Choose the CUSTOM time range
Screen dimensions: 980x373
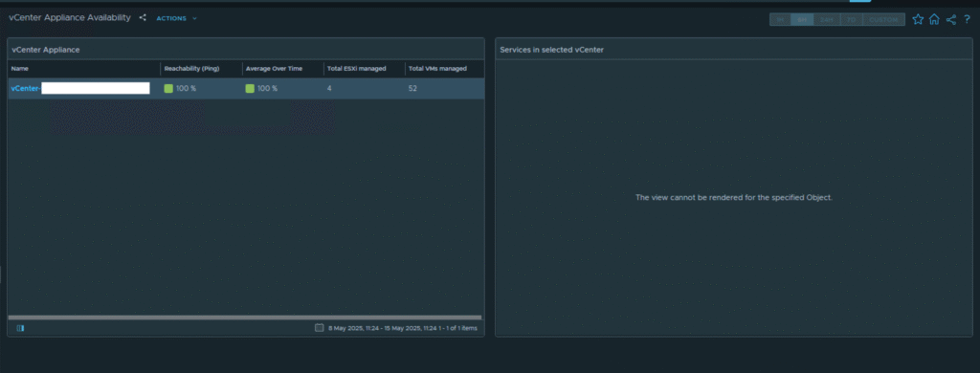click(883, 20)
